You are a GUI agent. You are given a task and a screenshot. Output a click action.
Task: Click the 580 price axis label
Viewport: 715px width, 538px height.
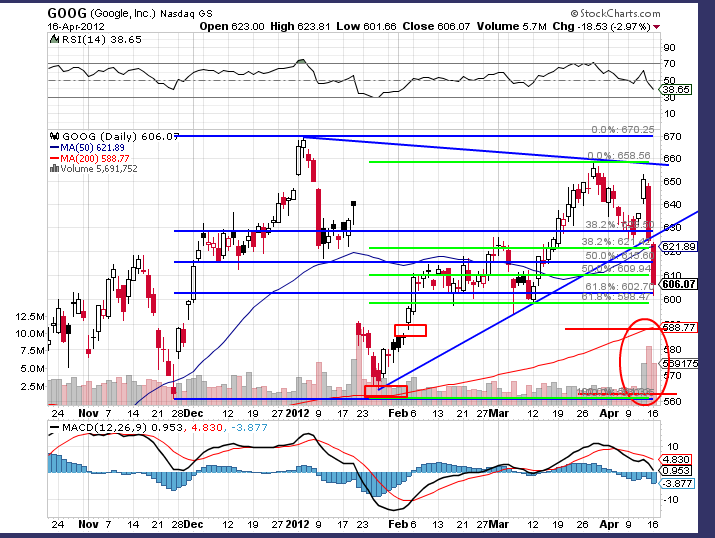(x=672, y=350)
